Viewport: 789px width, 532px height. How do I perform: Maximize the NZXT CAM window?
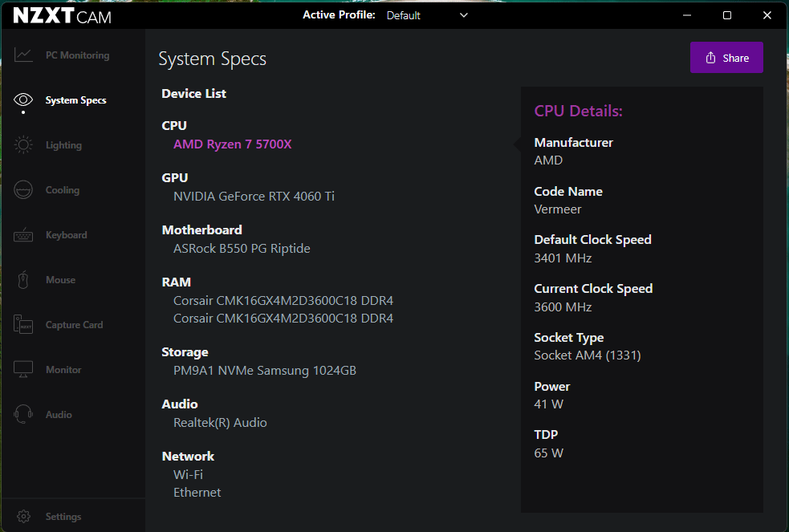(x=727, y=15)
